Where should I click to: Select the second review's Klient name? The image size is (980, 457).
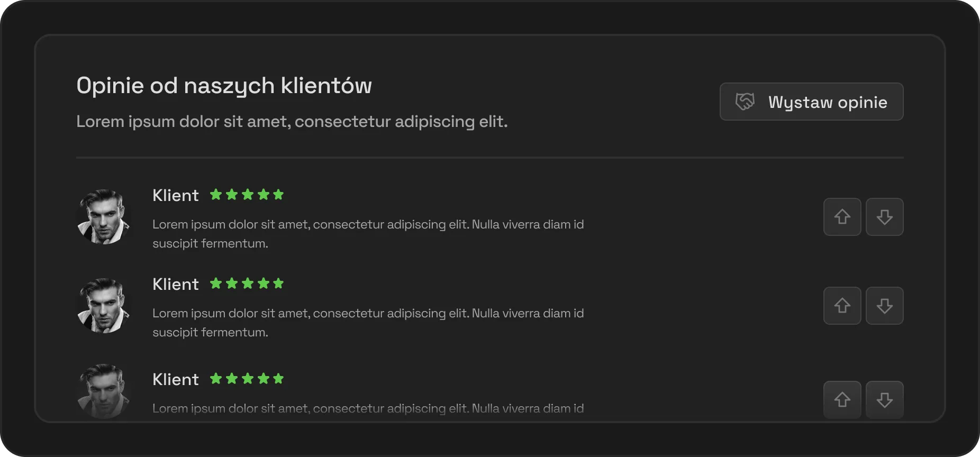point(176,284)
